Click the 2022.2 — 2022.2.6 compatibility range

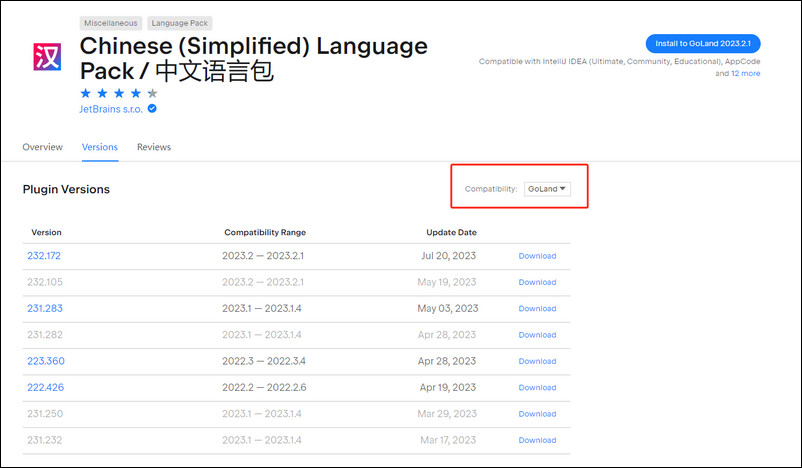[264, 387]
